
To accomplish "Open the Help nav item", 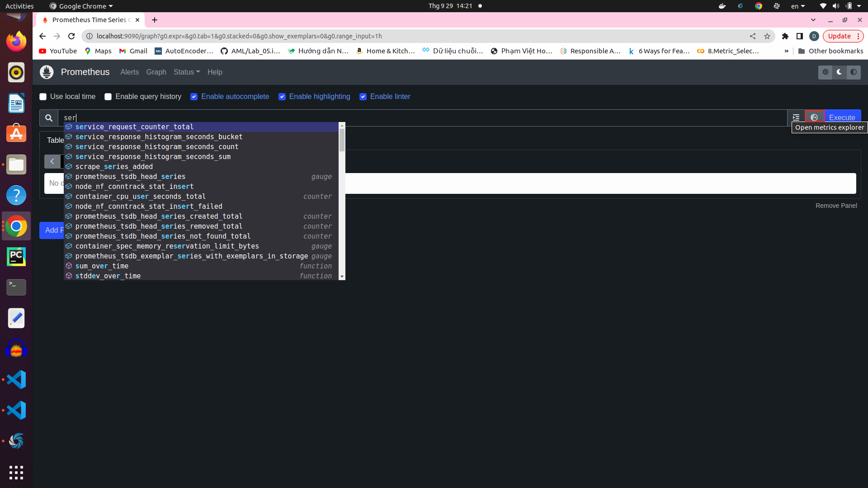I will point(215,72).
